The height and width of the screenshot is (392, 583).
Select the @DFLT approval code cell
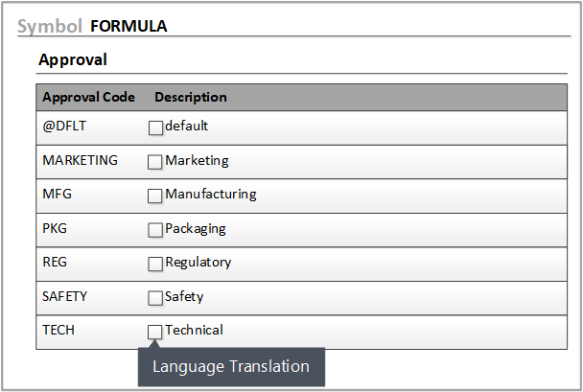[x=65, y=126]
